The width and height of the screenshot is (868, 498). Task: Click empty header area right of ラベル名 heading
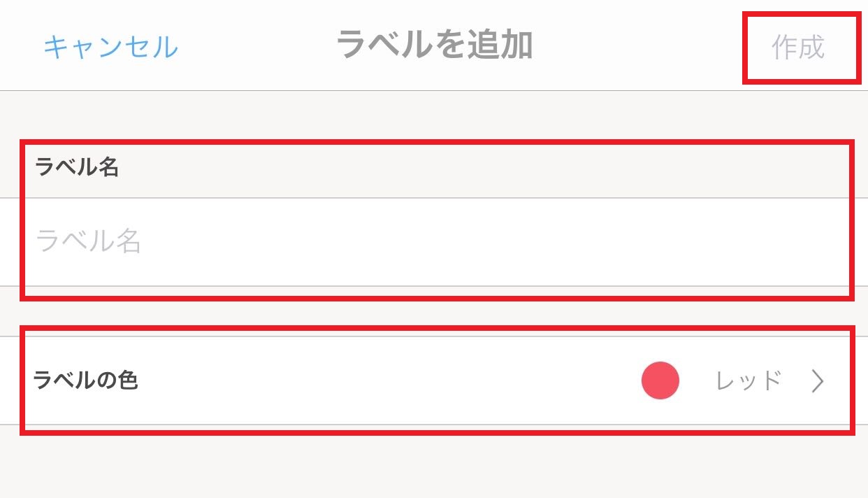point(489,168)
